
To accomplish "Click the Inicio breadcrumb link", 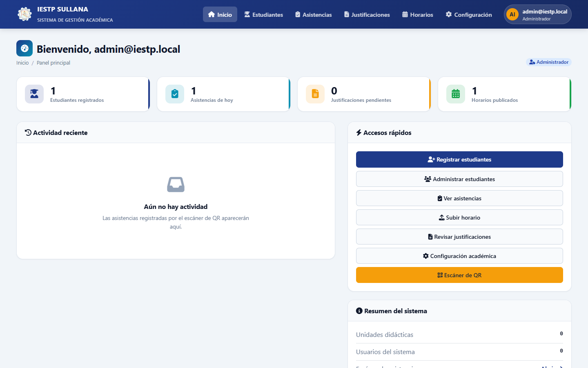I will coord(22,63).
